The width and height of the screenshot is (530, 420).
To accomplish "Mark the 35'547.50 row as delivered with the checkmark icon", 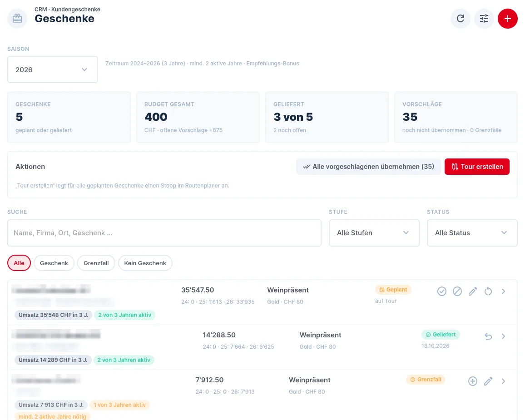I will coord(442,291).
